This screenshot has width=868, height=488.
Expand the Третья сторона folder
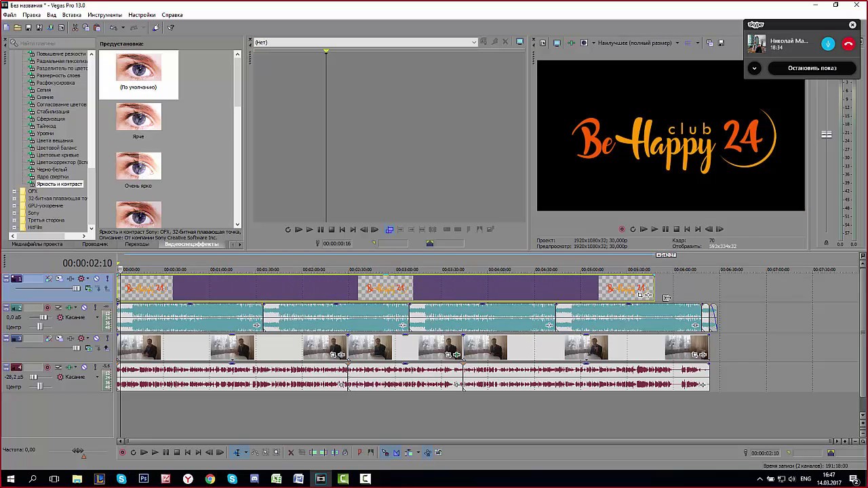(14, 220)
